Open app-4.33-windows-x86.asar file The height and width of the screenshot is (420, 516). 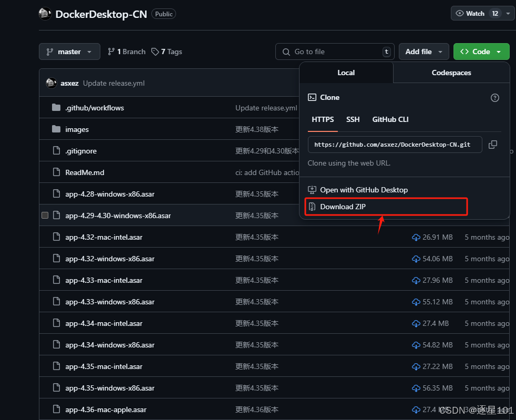[x=110, y=302]
